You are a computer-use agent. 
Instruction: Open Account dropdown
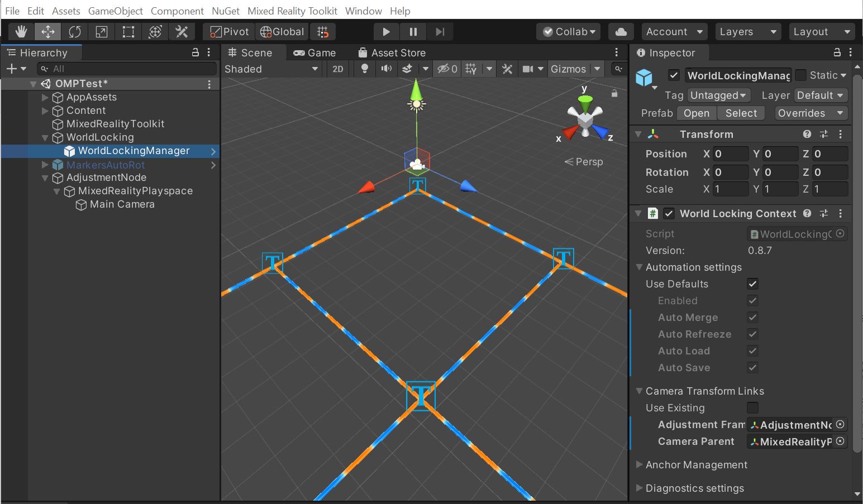[x=674, y=32]
